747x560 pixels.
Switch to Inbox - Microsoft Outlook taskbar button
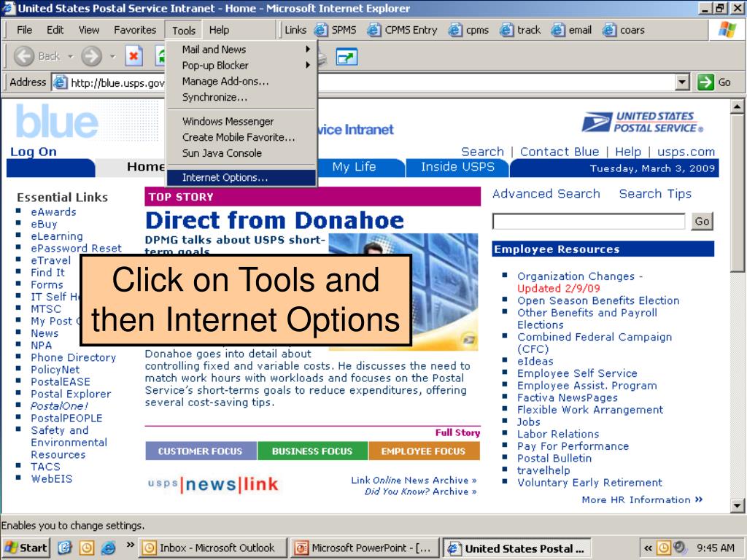tap(212, 548)
